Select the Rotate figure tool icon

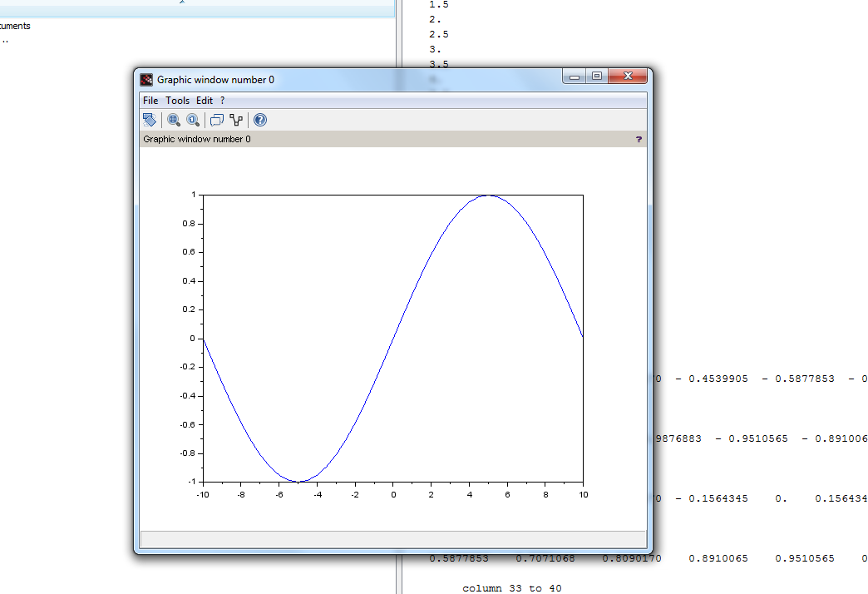coord(150,120)
